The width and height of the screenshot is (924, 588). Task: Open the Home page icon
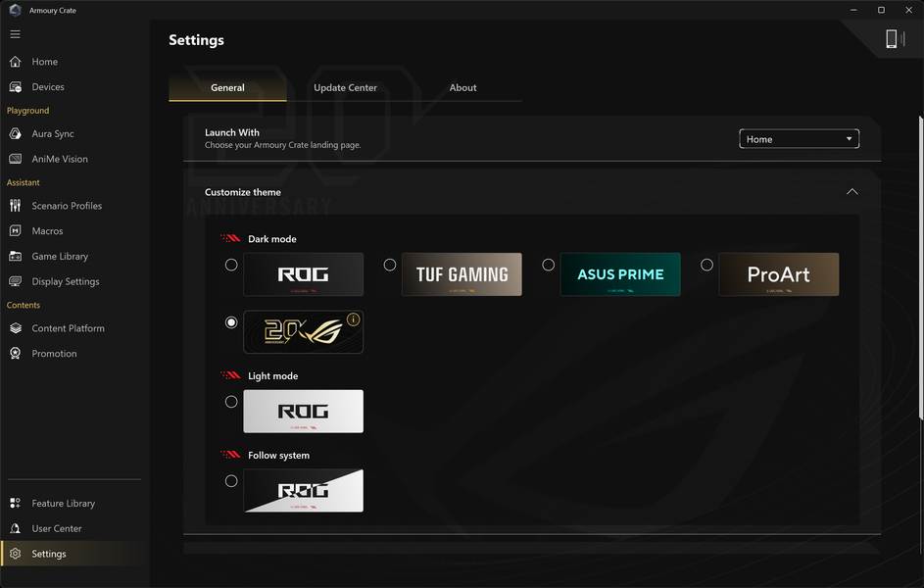pyautogui.click(x=16, y=62)
